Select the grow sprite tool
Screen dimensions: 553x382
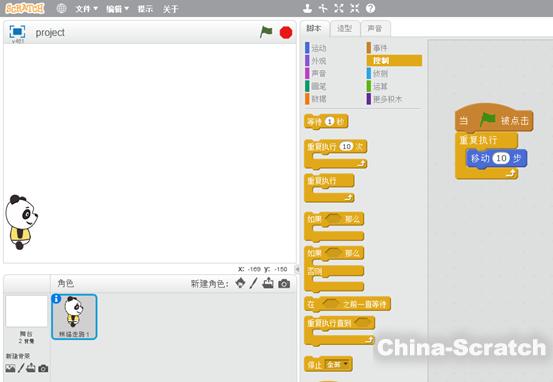[339, 8]
